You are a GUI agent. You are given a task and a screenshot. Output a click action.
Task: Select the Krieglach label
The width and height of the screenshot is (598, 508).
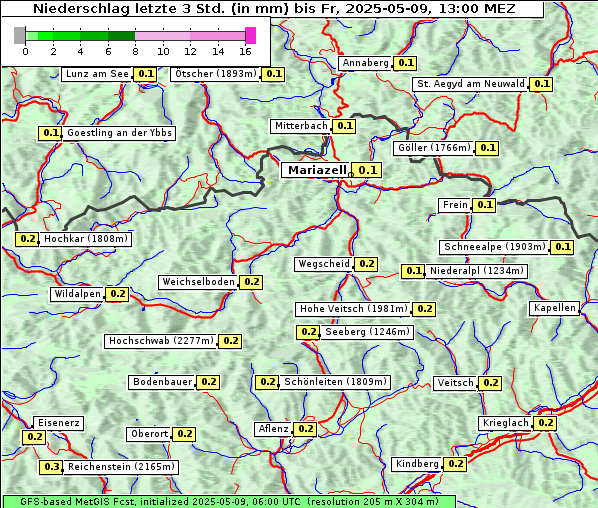[x=505, y=423]
